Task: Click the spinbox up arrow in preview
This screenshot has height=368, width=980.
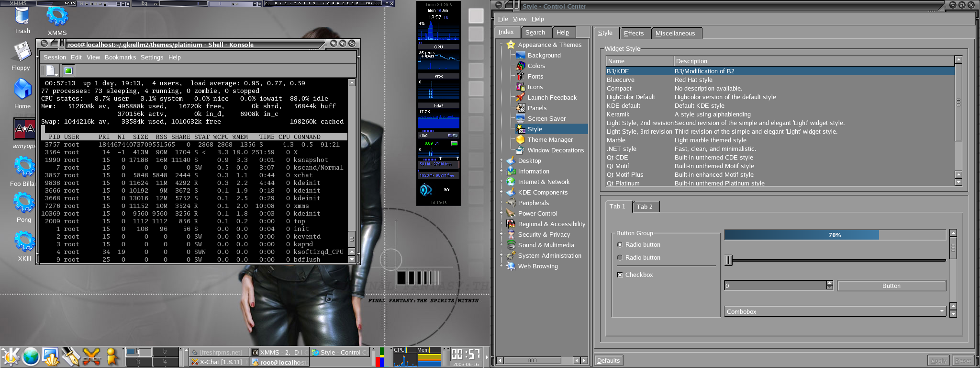Action: tap(829, 283)
